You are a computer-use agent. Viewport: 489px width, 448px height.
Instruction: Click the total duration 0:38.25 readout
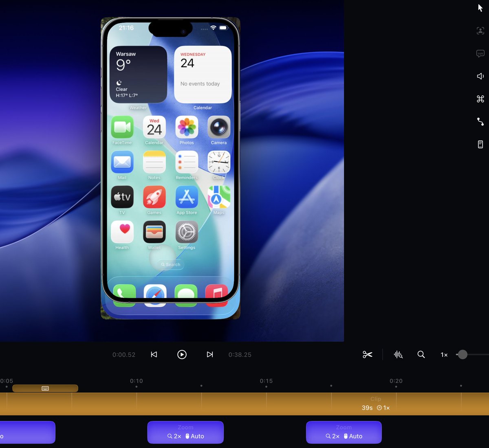(x=240, y=355)
